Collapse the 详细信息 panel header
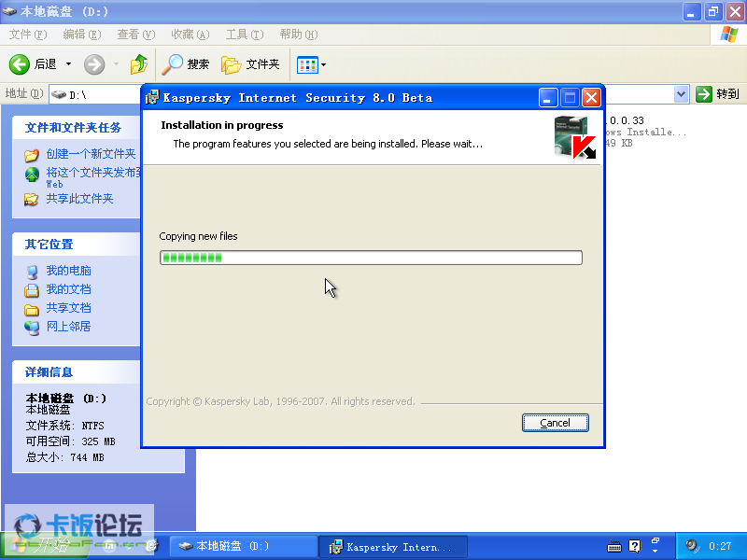 (77, 371)
